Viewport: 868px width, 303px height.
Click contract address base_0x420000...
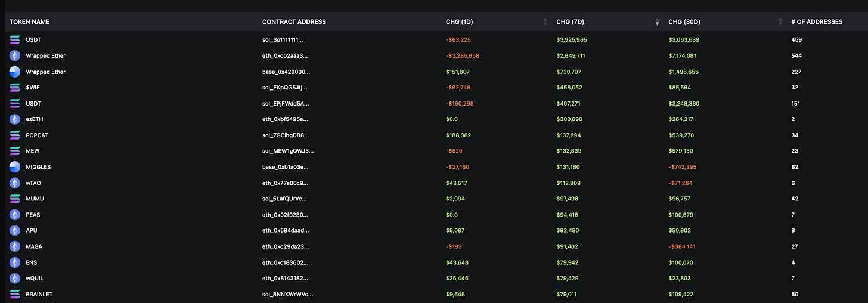(x=286, y=72)
